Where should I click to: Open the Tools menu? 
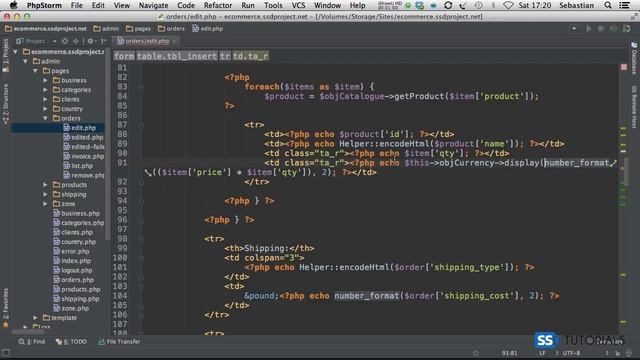click(x=273, y=5)
